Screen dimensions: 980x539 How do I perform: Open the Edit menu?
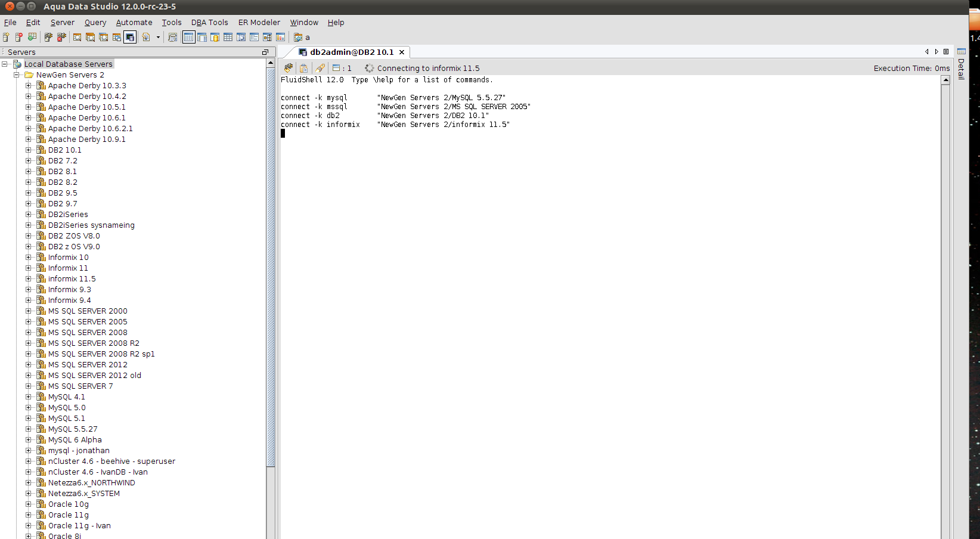(33, 23)
